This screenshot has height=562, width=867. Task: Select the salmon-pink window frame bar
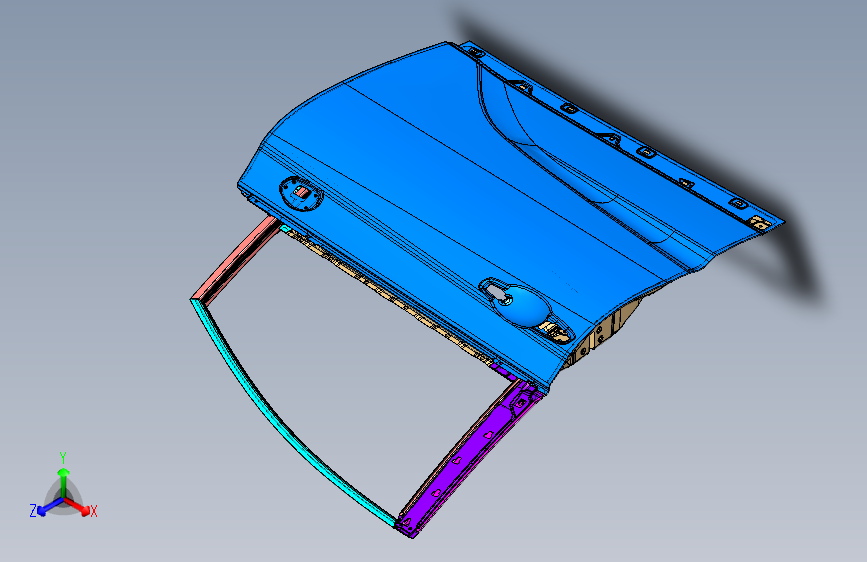[235, 259]
